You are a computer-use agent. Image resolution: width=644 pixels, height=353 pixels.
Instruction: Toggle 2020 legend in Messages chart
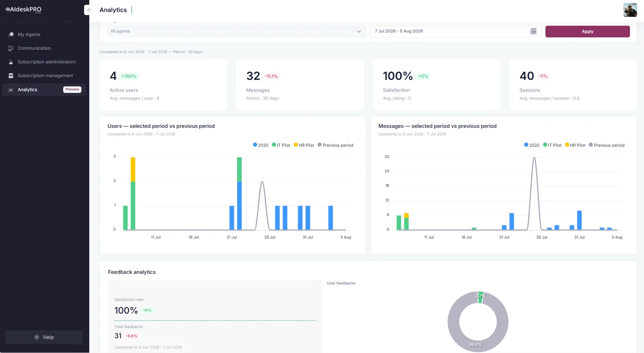tap(532, 145)
